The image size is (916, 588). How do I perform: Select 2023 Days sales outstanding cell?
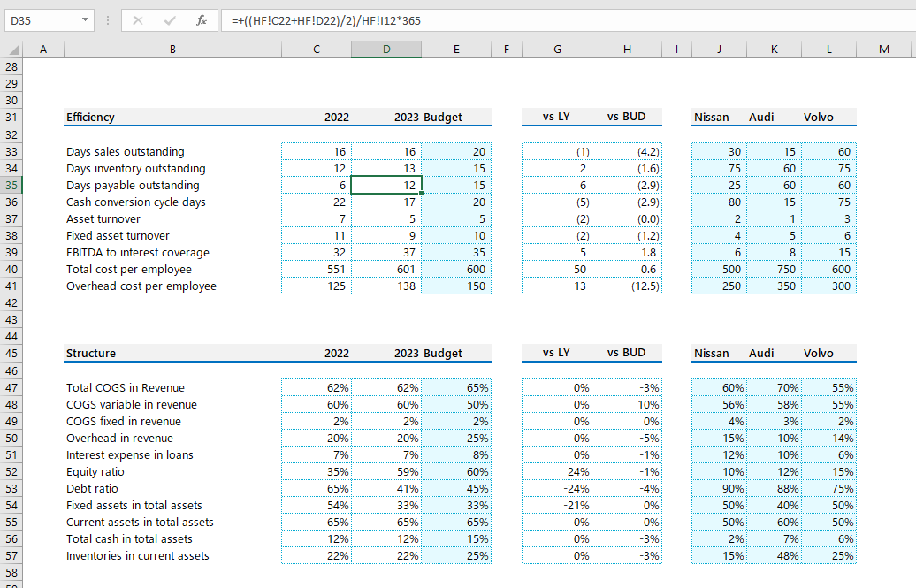click(386, 152)
